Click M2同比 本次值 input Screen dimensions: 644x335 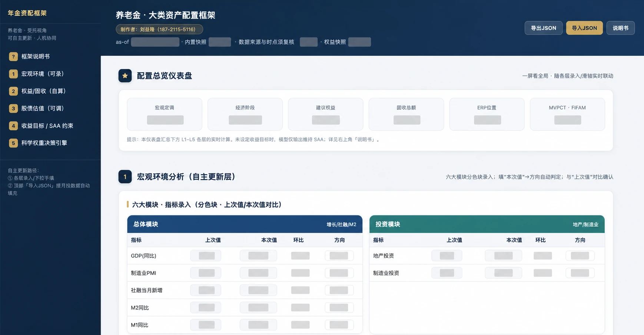258,307
